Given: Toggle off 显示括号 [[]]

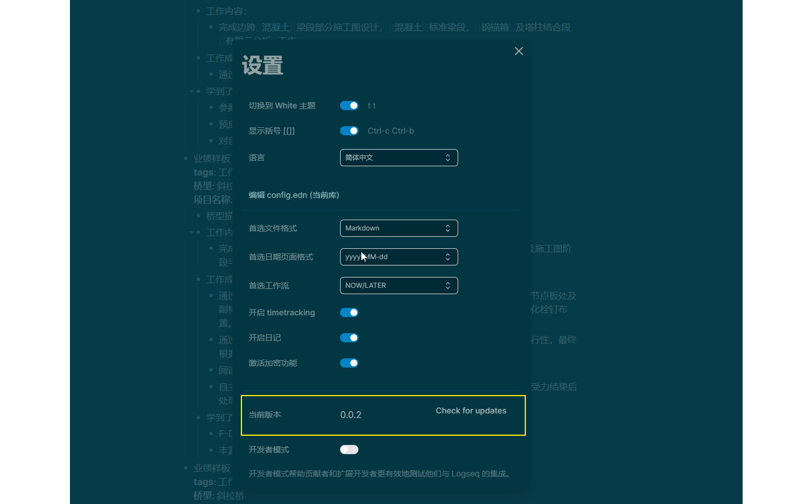Looking at the screenshot, I should 349,131.
